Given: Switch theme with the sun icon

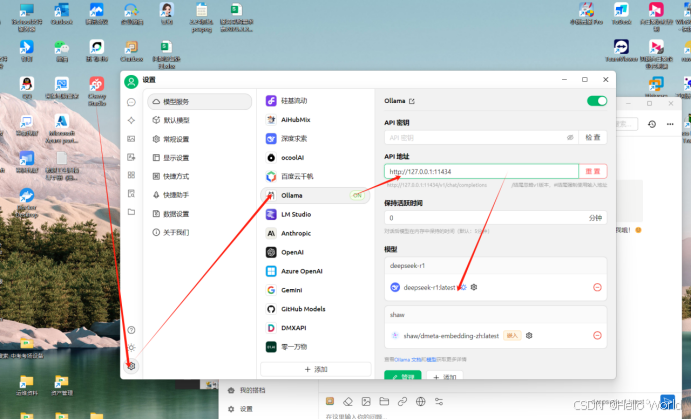Looking at the screenshot, I should click(131, 348).
